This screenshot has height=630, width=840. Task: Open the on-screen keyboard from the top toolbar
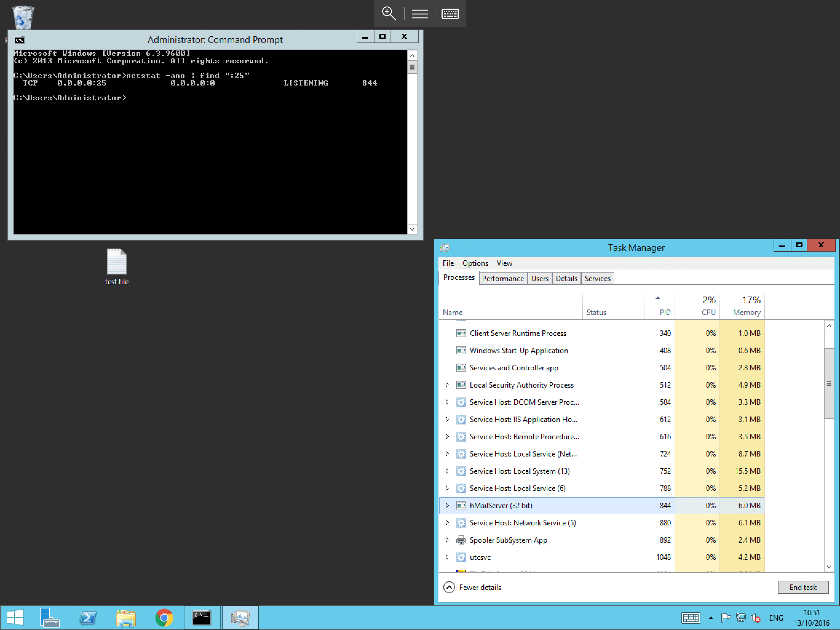click(x=450, y=14)
